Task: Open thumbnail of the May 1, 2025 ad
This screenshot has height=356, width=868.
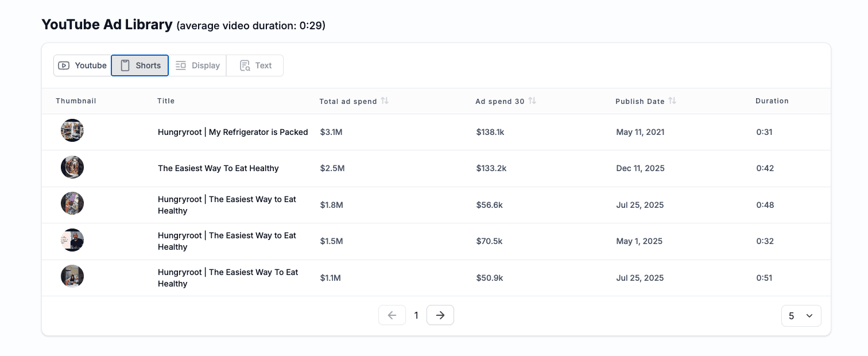Action: click(x=72, y=240)
